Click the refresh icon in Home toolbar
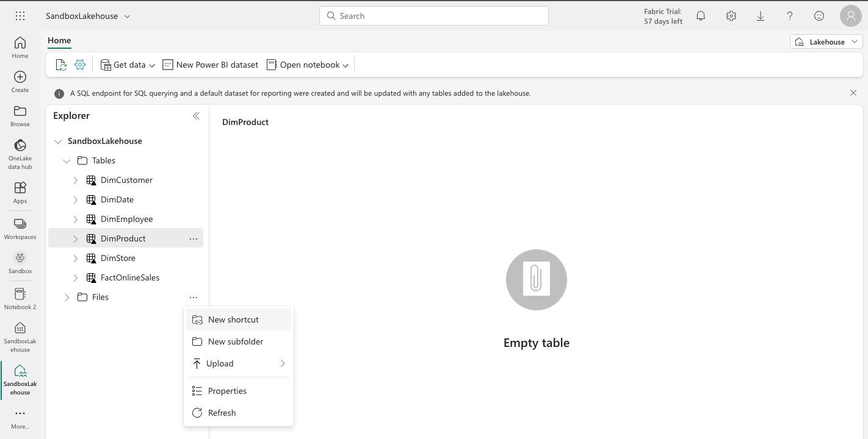This screenshot has height=439, width=868. coord(61,65)
